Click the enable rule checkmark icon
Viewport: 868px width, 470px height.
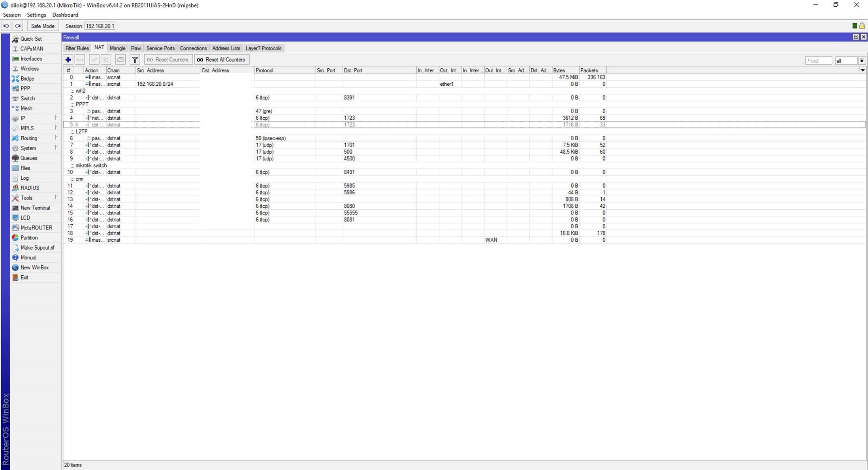94,60
